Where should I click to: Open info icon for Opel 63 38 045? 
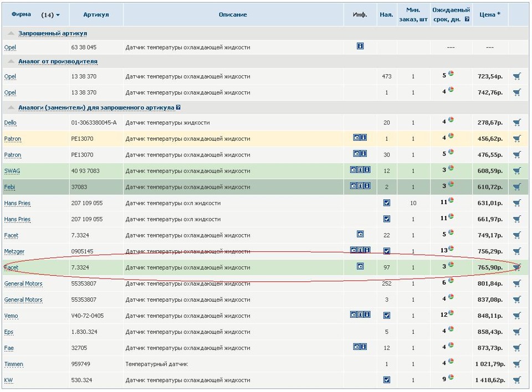point(360,47)
